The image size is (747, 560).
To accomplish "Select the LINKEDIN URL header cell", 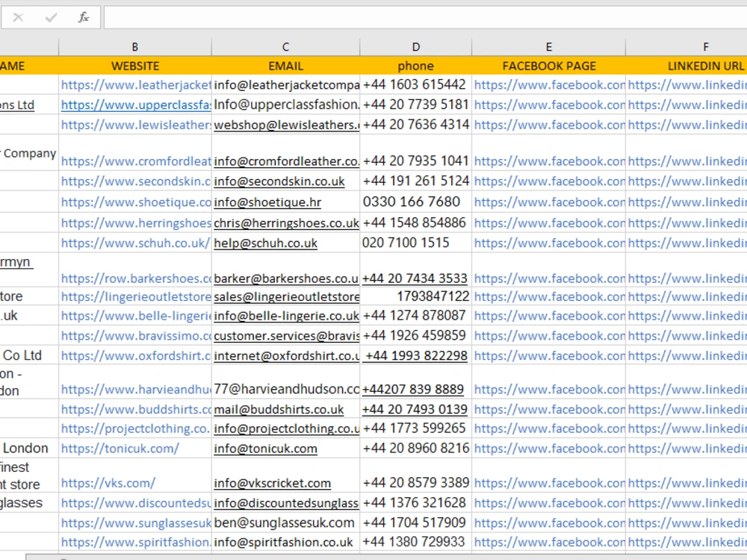I will coord(686,66).
